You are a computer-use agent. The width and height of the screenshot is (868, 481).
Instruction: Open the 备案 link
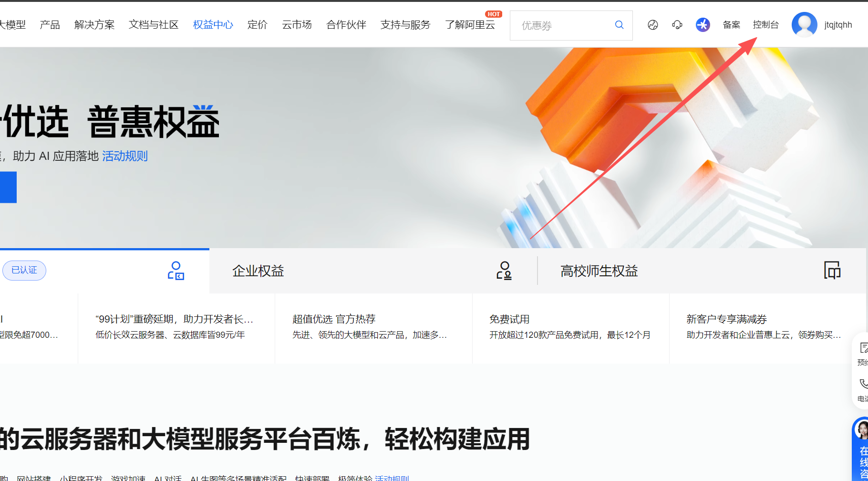point(732,25)
